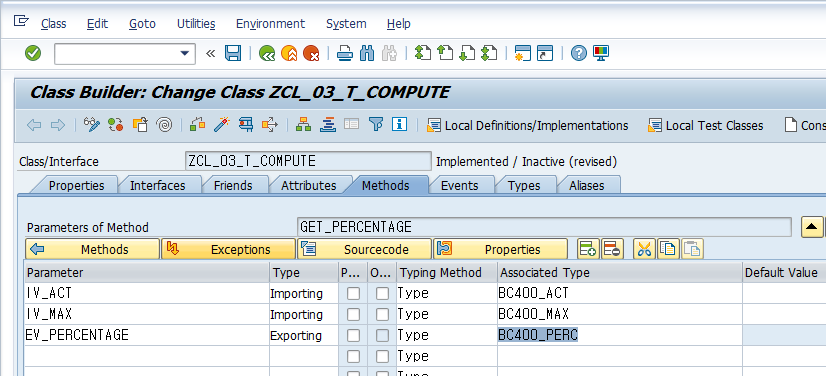Open the Where-Used List icon
826x376 pixels.
coord(270,125)
